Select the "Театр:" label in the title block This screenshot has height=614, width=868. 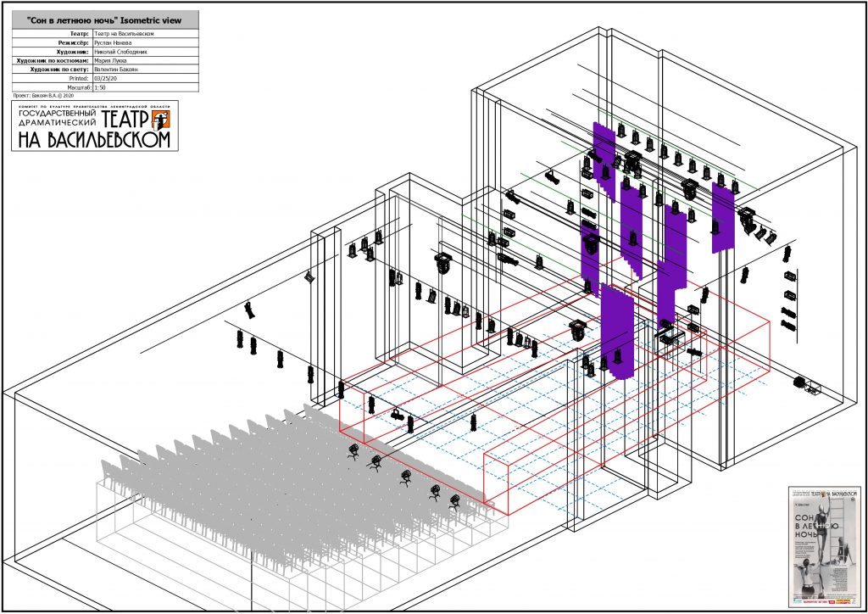80,34
